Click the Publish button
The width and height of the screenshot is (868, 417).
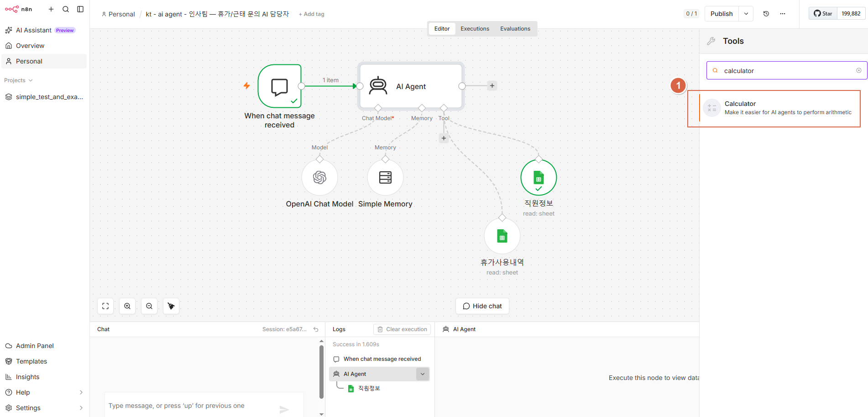coord(722,14)
